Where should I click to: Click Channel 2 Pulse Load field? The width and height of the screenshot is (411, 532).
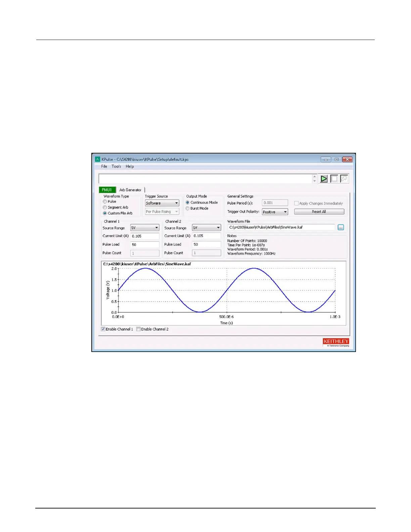point(207,245)
